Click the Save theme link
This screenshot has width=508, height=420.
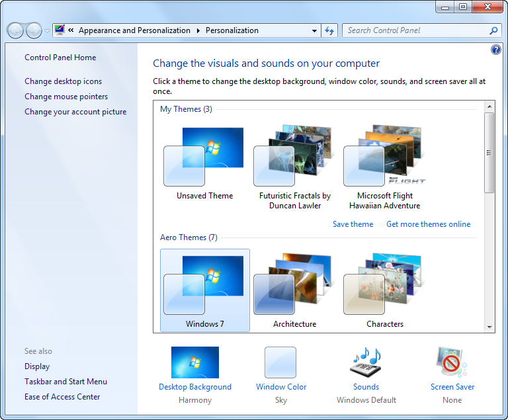coord(353,224)
